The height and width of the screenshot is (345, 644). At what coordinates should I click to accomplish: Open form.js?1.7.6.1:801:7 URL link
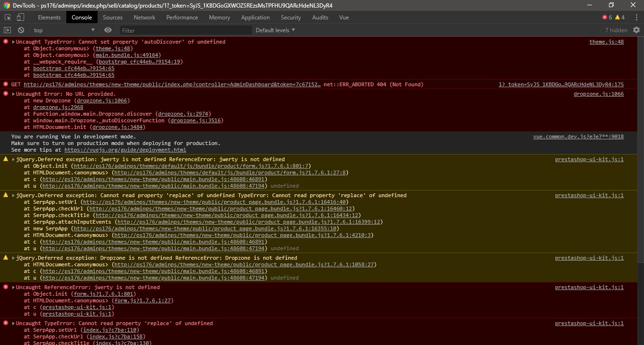click(190, 166)
